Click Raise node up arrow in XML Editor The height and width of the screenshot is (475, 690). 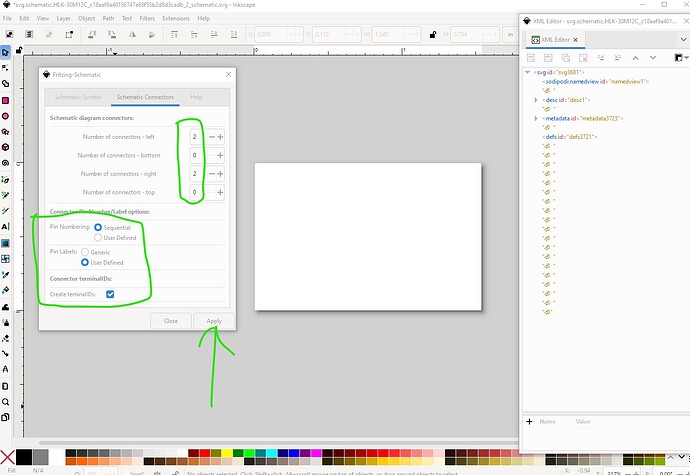coord(635,58)
